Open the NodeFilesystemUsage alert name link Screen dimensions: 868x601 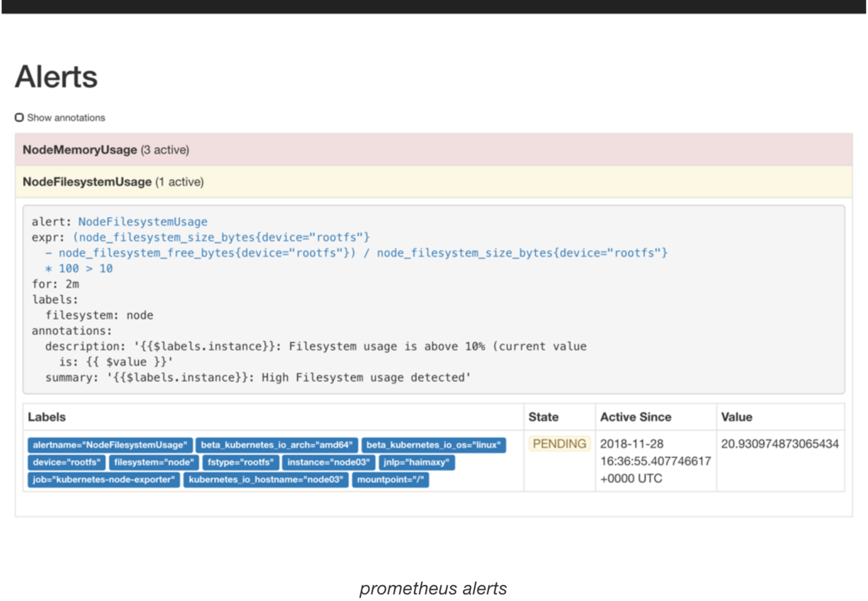[143, 221]
